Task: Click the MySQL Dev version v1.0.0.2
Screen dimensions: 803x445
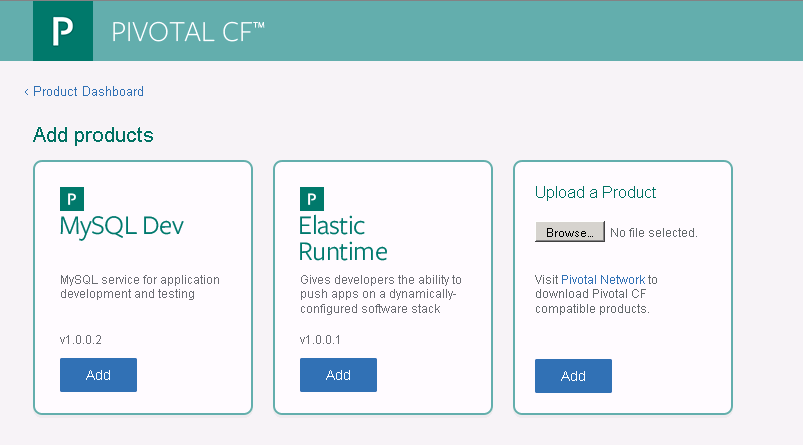Action: click(81, 340)
